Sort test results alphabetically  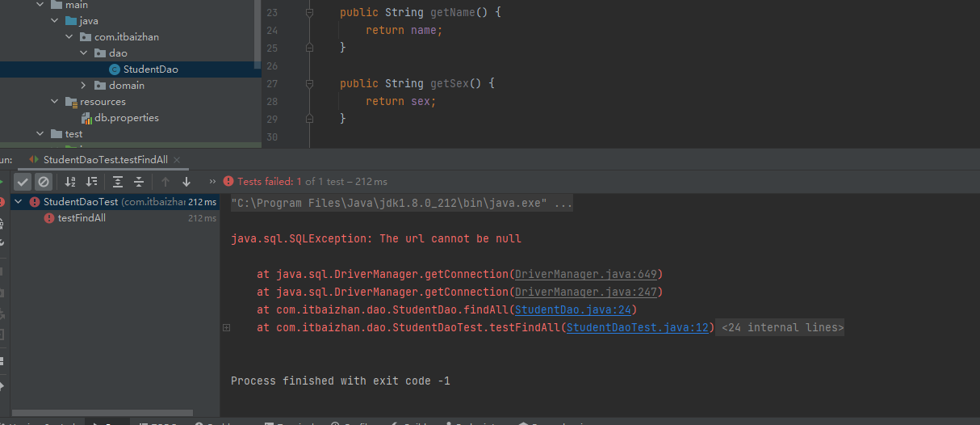[70, 182]
